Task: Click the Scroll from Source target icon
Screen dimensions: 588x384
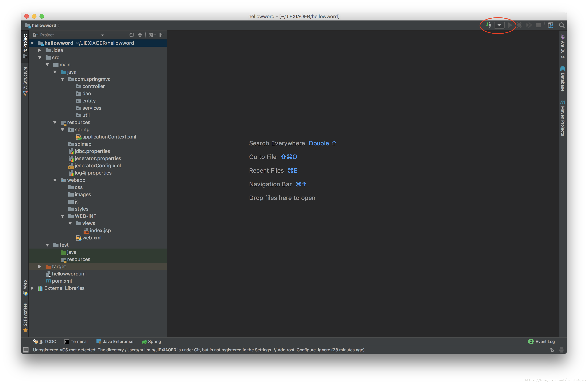Action: (132, 35)
